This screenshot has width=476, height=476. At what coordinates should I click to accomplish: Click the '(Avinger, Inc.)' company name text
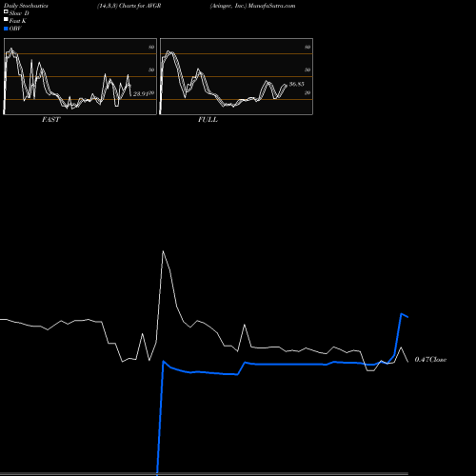228,6
